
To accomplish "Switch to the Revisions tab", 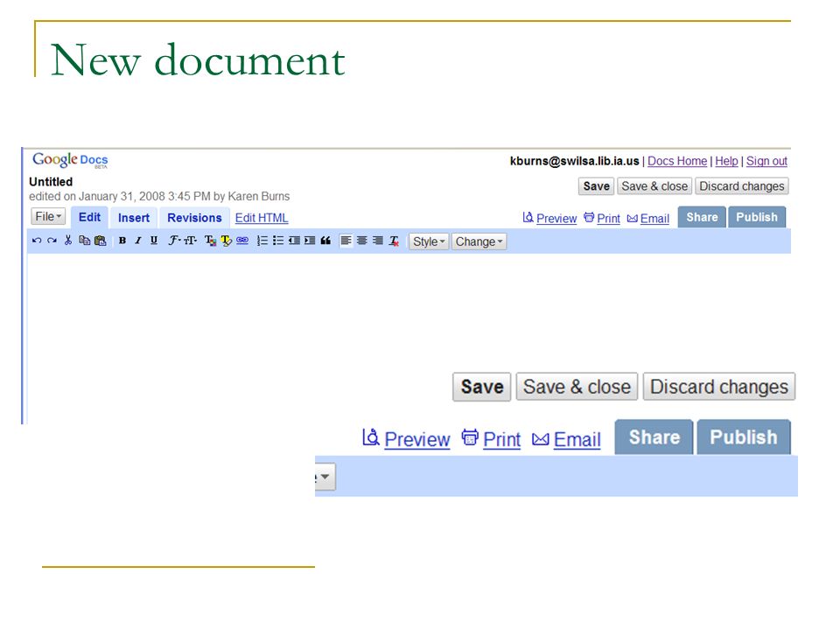I will 194,218.
